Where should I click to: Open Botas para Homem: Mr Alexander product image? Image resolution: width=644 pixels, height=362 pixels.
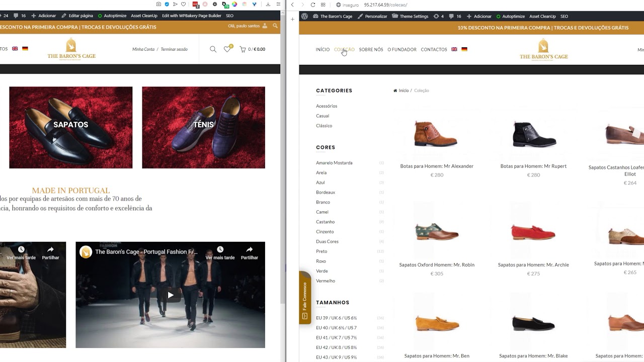(x=436, y=134)
